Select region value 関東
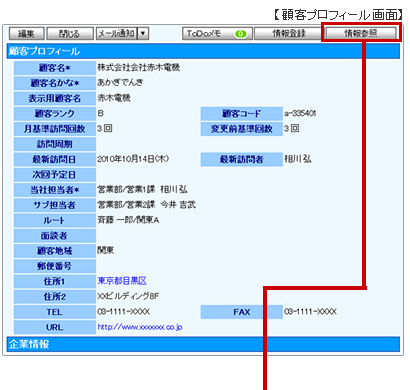 (x=106, y=250)
